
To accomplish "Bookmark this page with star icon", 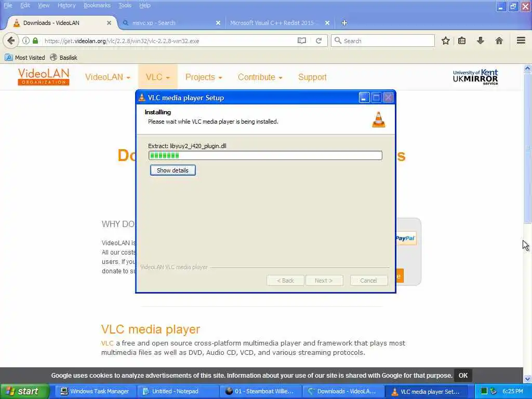I will 445,41.
